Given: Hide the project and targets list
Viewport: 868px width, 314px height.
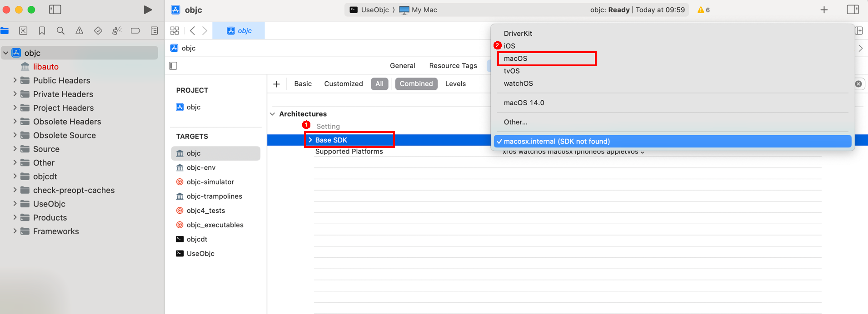Looking at the screenshot, I should click(x=173, y=66).
